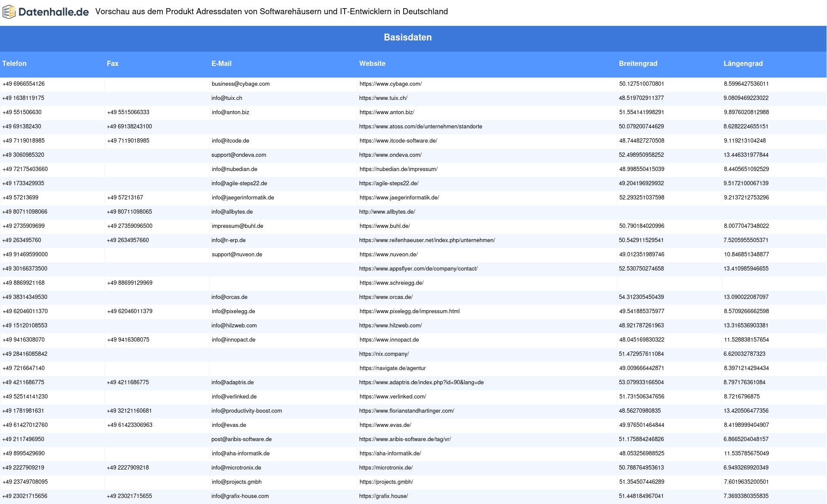Click the Fax column header
Image resolution: width=827 pixels, height=504 pixels.
tap(112, 63)
